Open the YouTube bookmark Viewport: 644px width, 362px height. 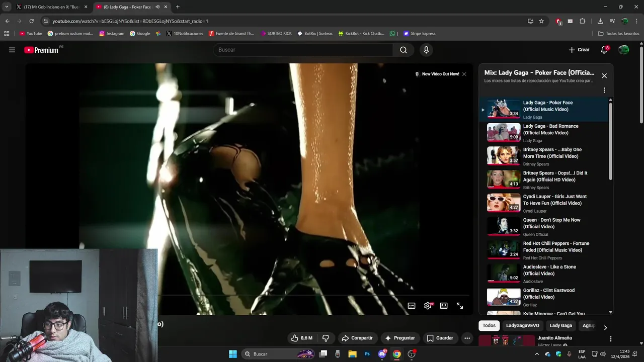tap(31, 34)
